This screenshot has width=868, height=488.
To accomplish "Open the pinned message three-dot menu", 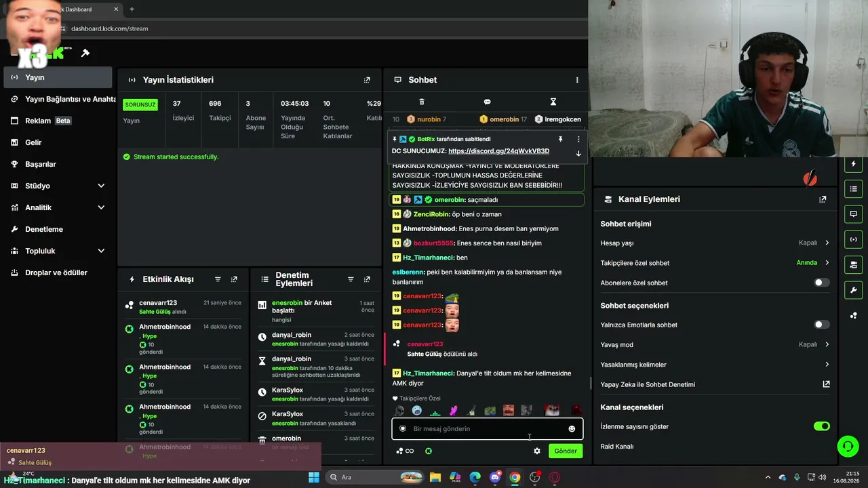I will coord(578,139).
